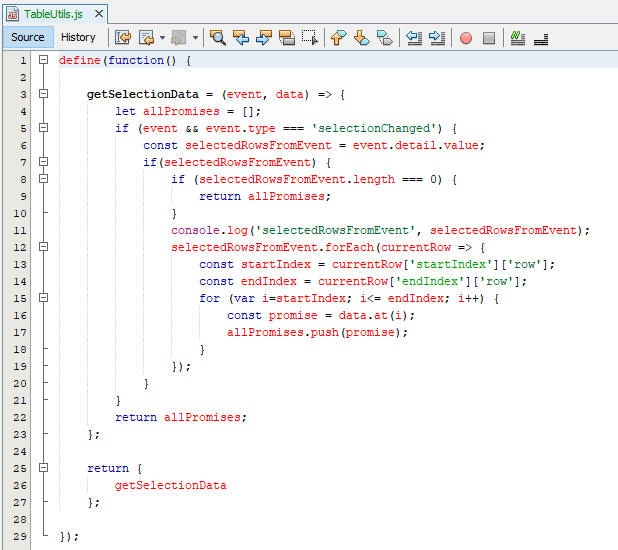Click 'return allPromises' on line 9
The height and width of the screenshot is (550, 618).
(x=262, y=196)
